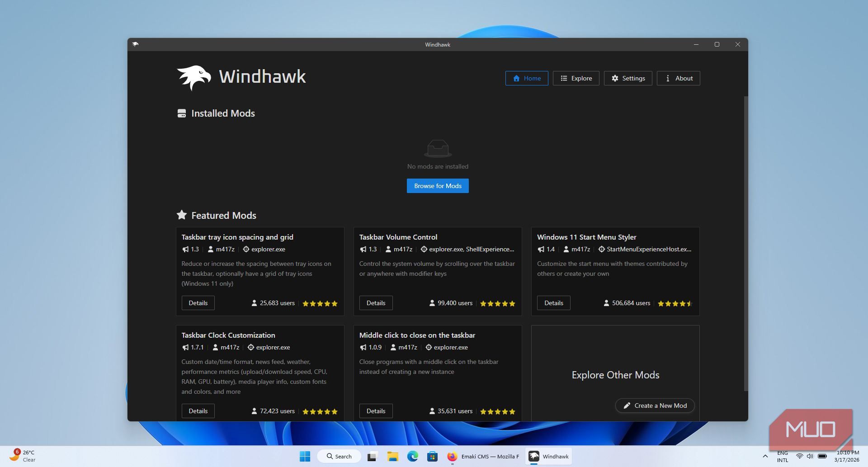This screenshot has width=868, height=467.
Task: Switch to the Explore tab
Action: pyautogui.click(x=576, y=78)
